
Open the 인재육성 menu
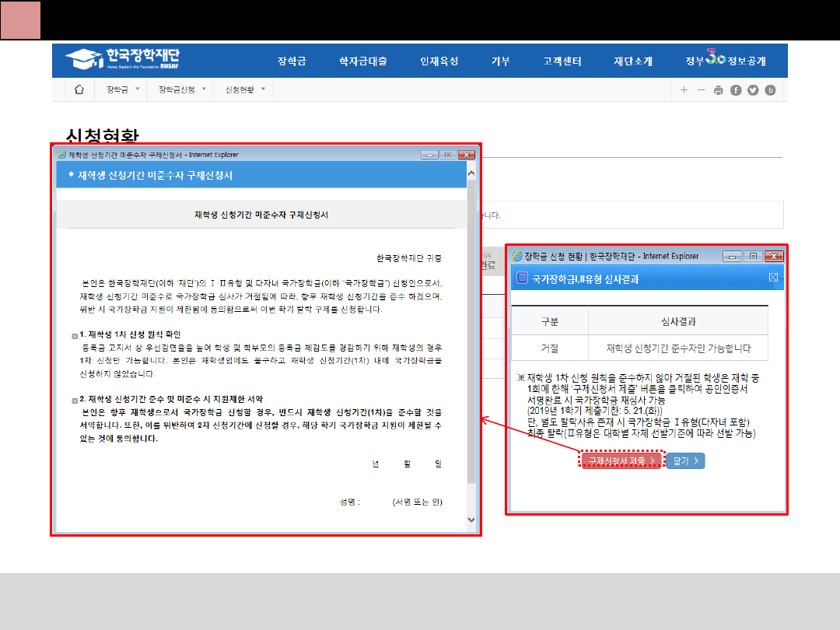click(x=439, y=61)
